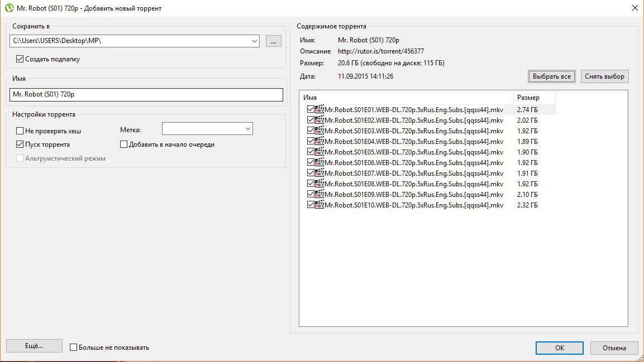
Task: Click the 2.32 ГБ size cell
Action: [x=527, y=205]
